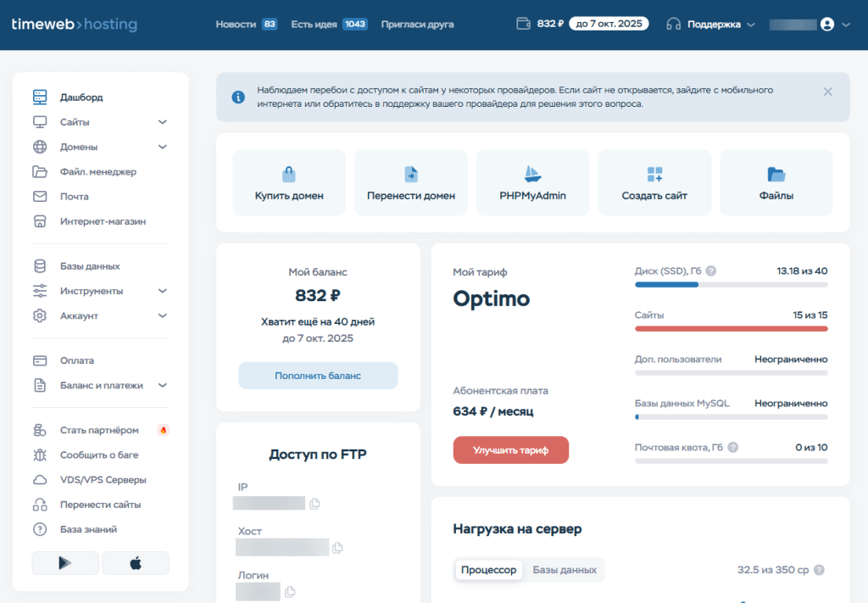
Task: Click the Создать сайт tile
Action: pyautogui.click(x=654, y=182)
